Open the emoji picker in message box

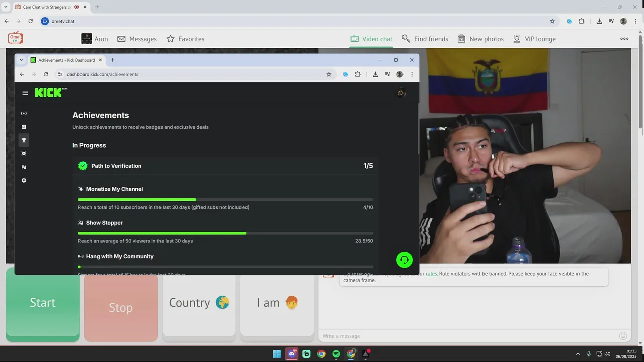(x=623, y=336)
